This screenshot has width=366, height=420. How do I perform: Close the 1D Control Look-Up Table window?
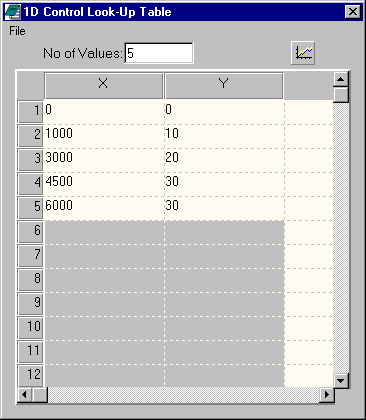click(x=353, y=12)
